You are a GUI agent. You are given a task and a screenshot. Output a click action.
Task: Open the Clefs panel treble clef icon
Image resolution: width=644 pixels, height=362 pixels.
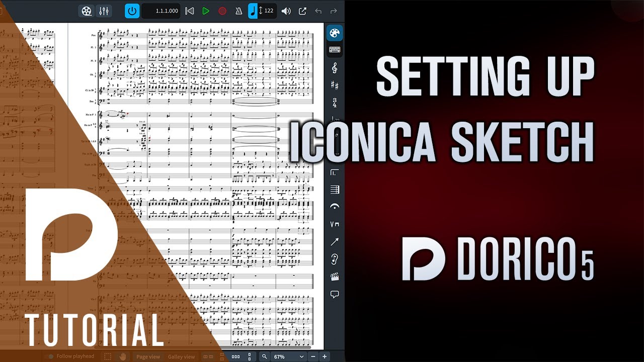pos(335,67)
